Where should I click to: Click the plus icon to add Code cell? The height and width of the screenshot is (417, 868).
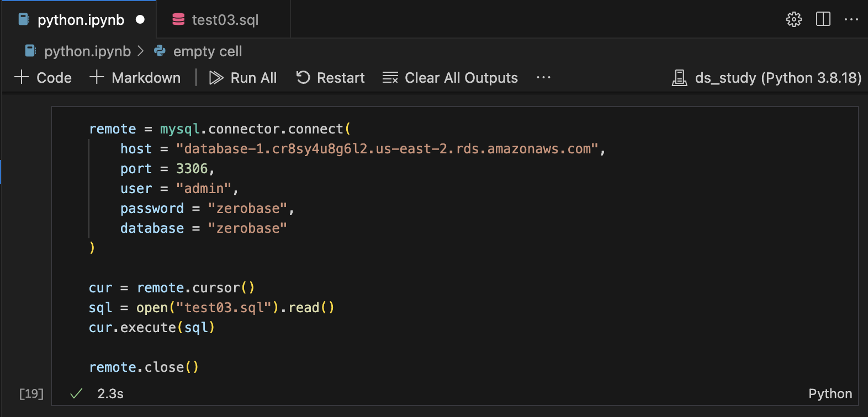22,77
